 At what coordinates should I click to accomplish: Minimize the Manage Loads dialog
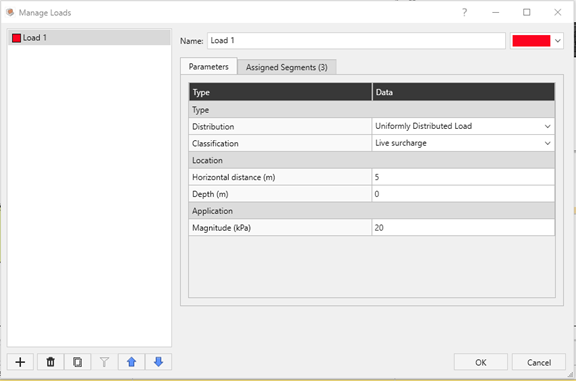(496, 12)
